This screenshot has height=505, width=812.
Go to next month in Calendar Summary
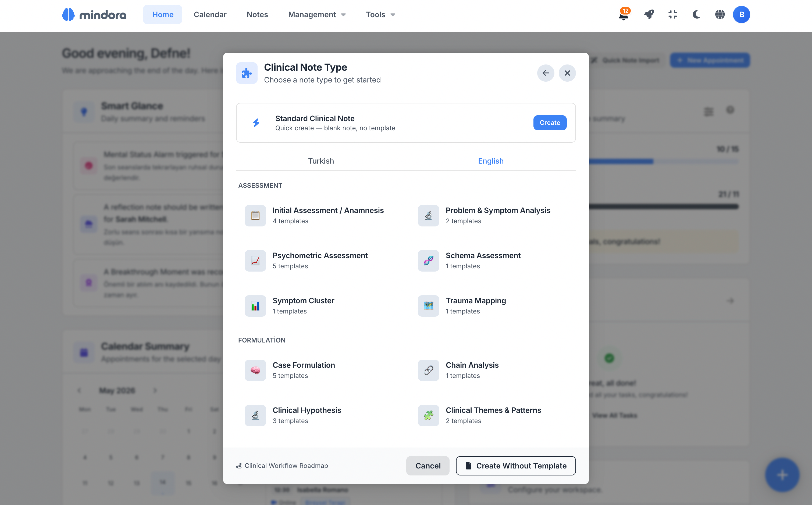point(155,390)
